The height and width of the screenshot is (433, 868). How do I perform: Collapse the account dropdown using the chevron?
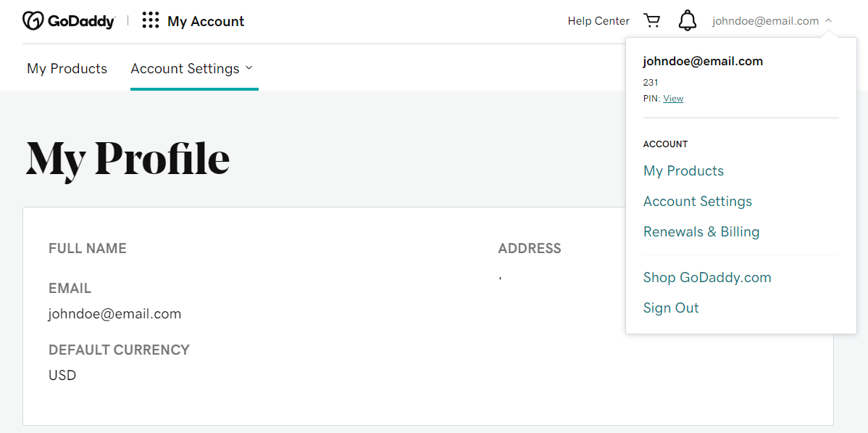click(x=827, y=20)
